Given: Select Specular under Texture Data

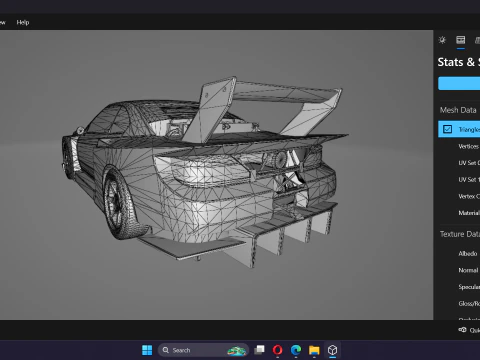Looking at the screenshot, I should (469, 287).
